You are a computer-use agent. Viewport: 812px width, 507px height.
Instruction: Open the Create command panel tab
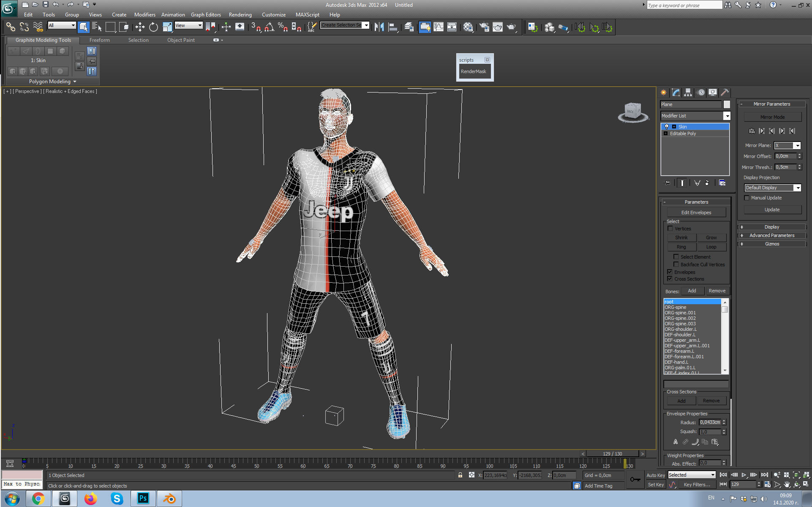tap(664, 93)
